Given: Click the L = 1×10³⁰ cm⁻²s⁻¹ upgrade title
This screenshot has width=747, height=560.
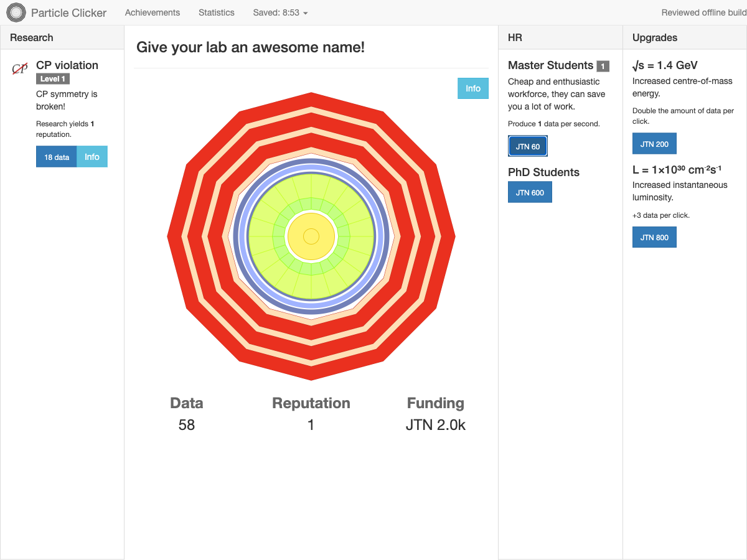Looking at the screenshot, I should [677, 169].
